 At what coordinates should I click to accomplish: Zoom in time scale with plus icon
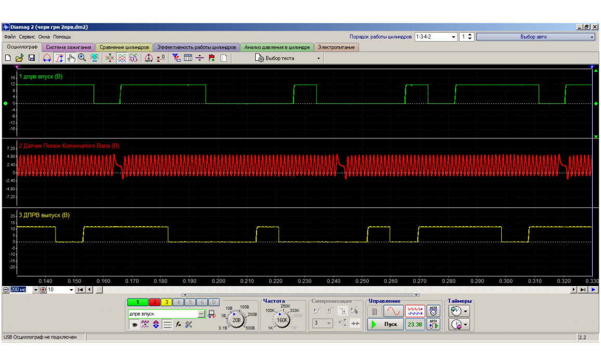click(x=43, y=290)
